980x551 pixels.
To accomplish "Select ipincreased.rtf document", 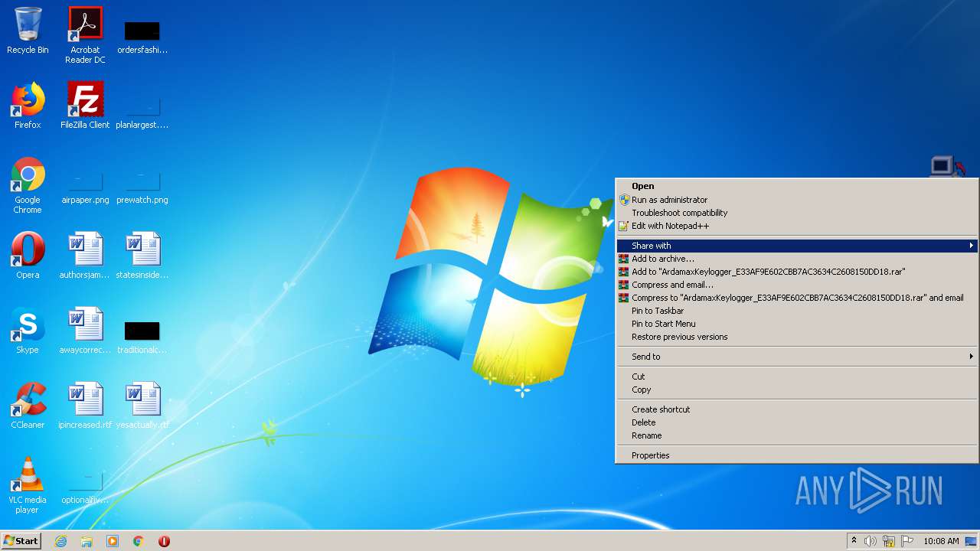I will (85, 406).
